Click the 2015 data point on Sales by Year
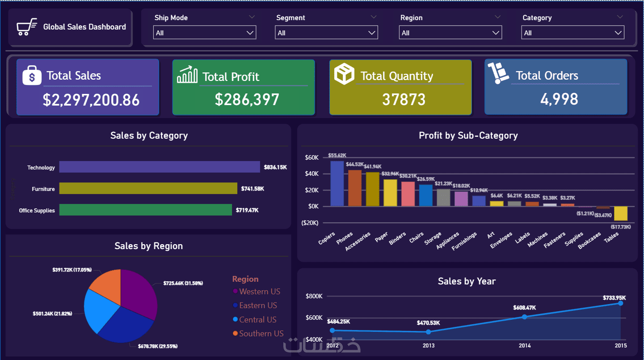Viewport: 644px width, 360px height. pyautogui.click(x=621, y=303)
